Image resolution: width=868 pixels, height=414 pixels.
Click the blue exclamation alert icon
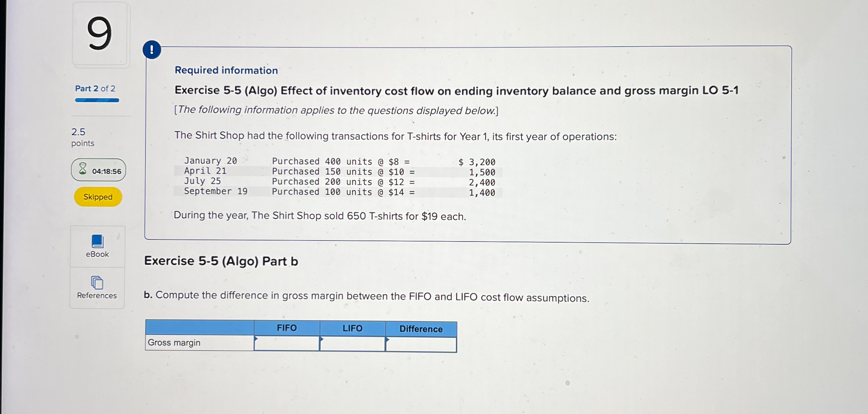(152, 49)
